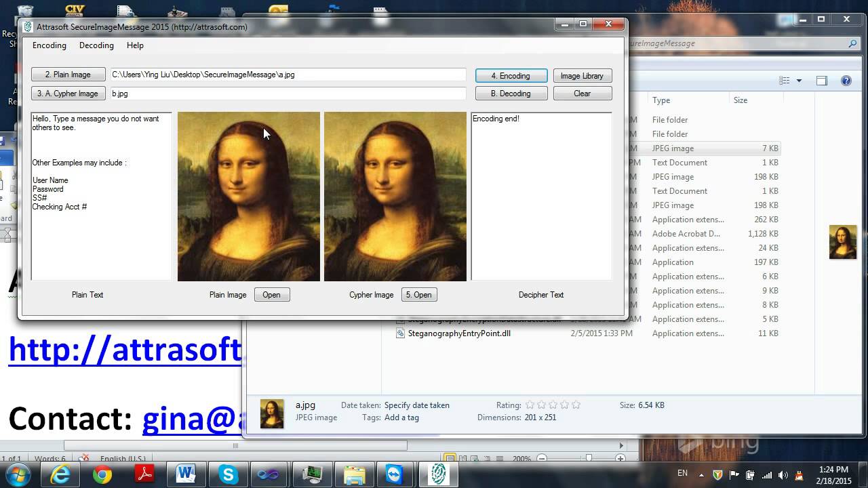
Task: Click the Clear button
Action: coord(582,94)
